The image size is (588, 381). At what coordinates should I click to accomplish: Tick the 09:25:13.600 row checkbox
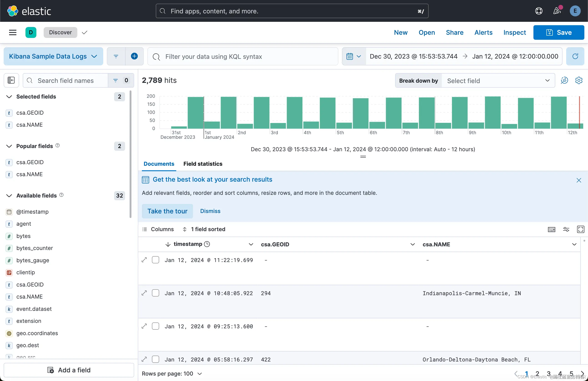[x=155, y=326]
